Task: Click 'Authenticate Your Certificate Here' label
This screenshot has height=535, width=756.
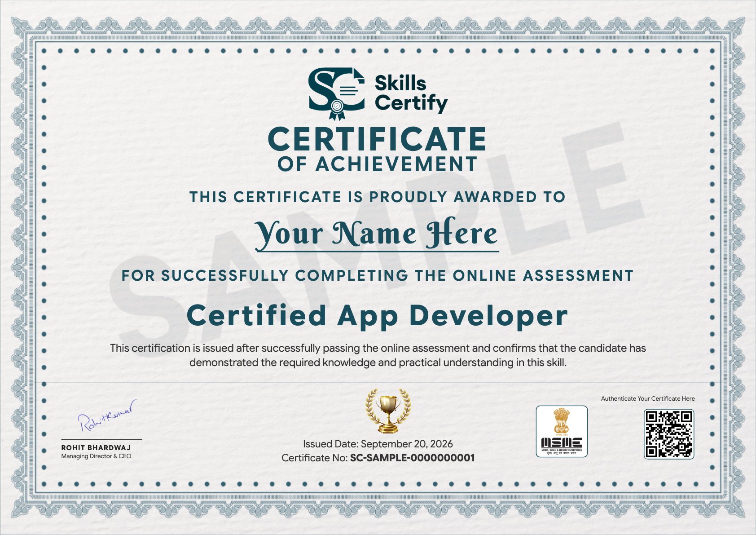Action: point(648,398)
